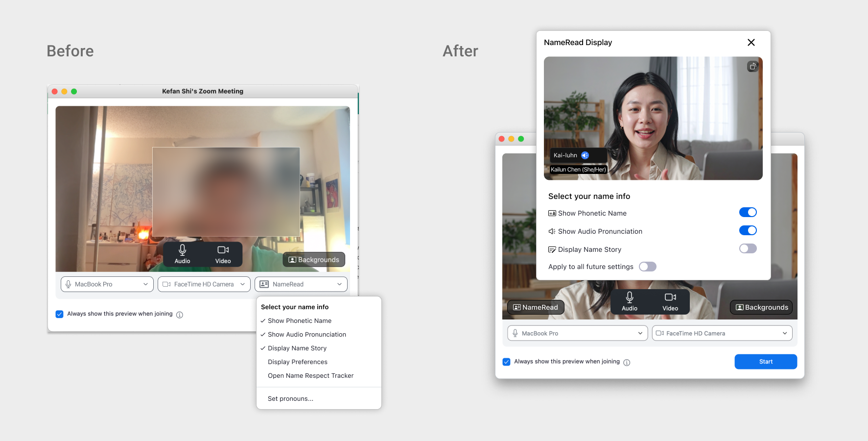The height and width of the screenshot is (441, 868).
Task: Click NameRead button on After video preview
Action: [x=536, y=307]
